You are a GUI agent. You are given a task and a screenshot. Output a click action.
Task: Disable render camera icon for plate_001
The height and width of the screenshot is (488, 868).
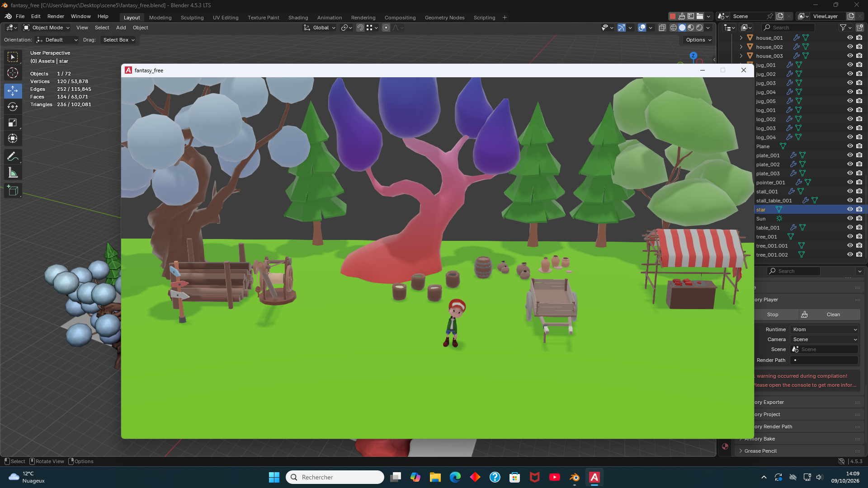859,155
